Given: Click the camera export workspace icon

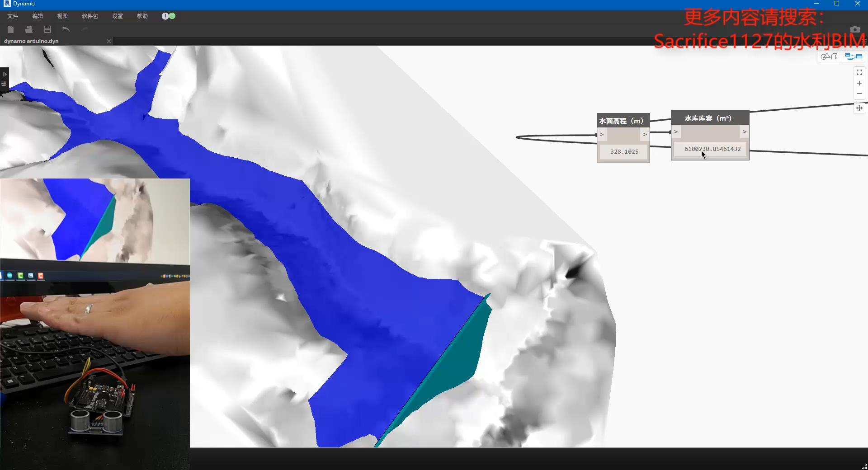Looking at the screenshot, I should pyautogui.click(x=856, y=29).
